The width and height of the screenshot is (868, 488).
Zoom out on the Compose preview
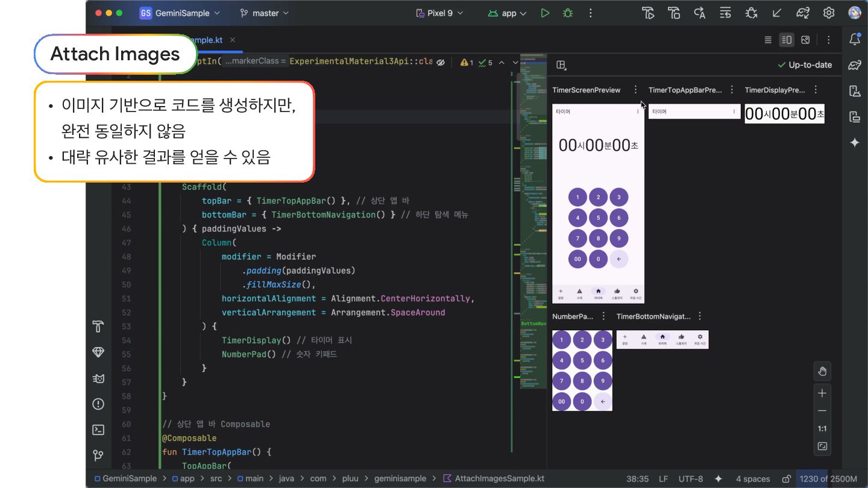(822, 411)
